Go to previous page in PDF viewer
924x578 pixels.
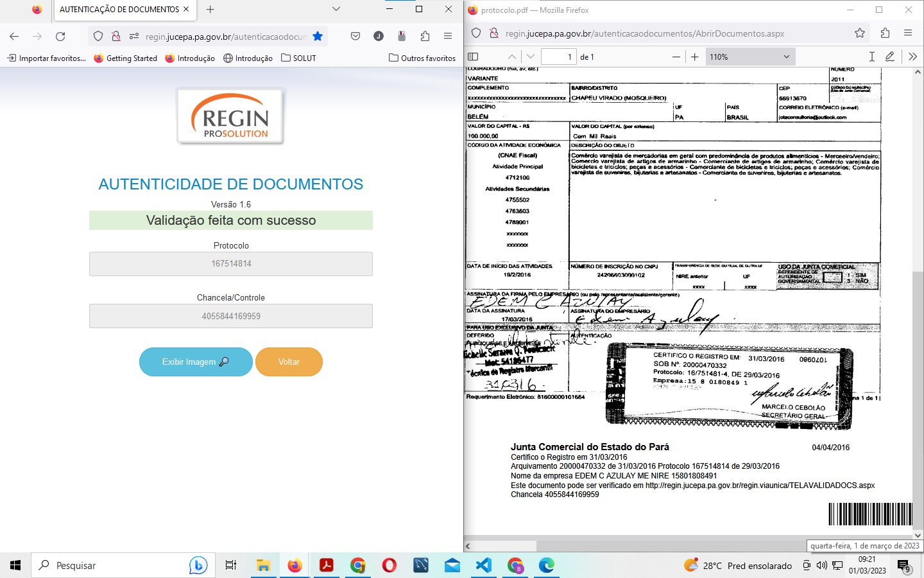(x=511, y=57)
